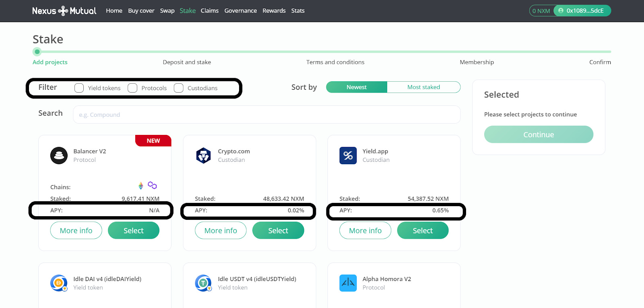
Task: Click the Crypto.com title text
Action: (234, 151)
